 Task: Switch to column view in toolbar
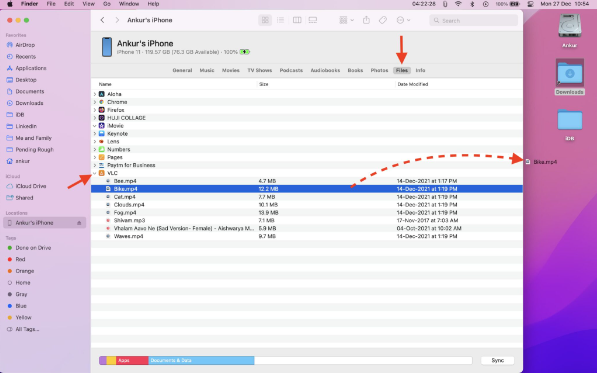pyautogui.click(x=297, y=20)
